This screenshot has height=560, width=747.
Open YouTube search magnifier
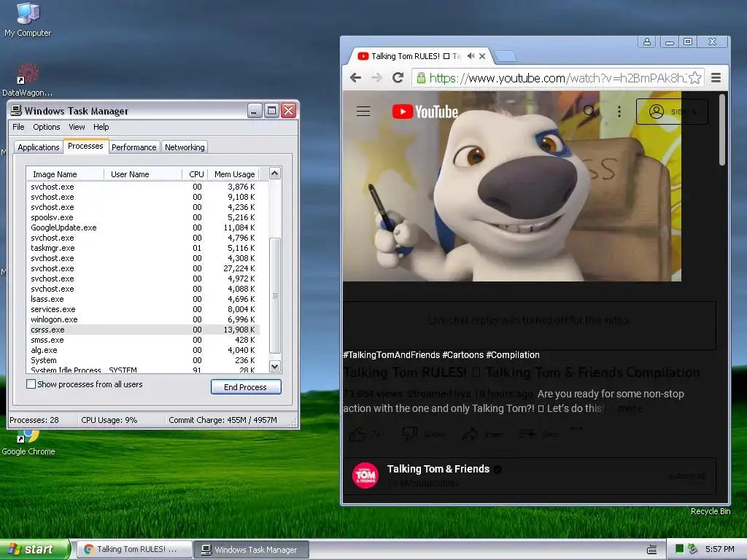click(589, 112)
